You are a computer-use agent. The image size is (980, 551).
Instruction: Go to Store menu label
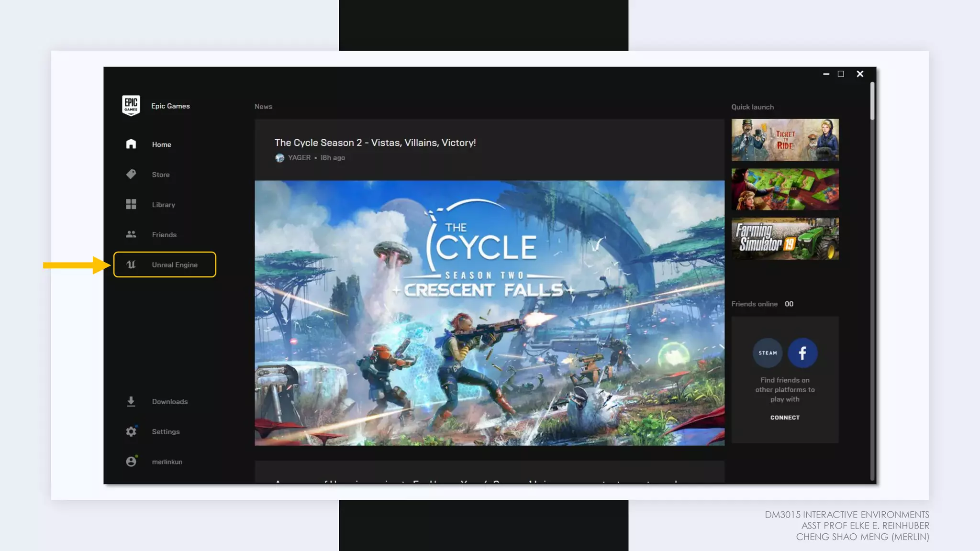tap(161, 175)
